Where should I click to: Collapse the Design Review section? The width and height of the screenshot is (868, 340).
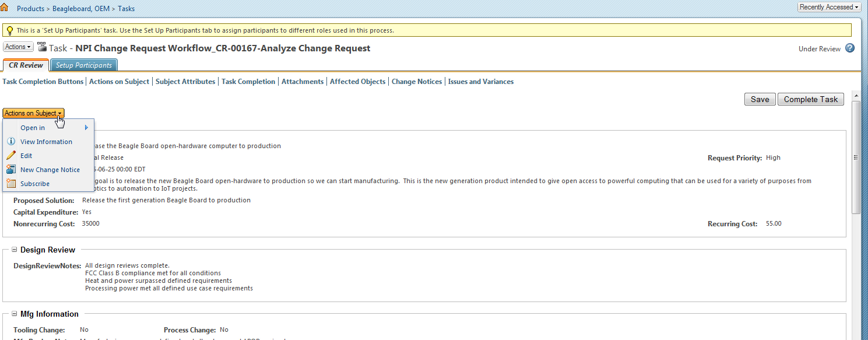[x=14, y=250]
